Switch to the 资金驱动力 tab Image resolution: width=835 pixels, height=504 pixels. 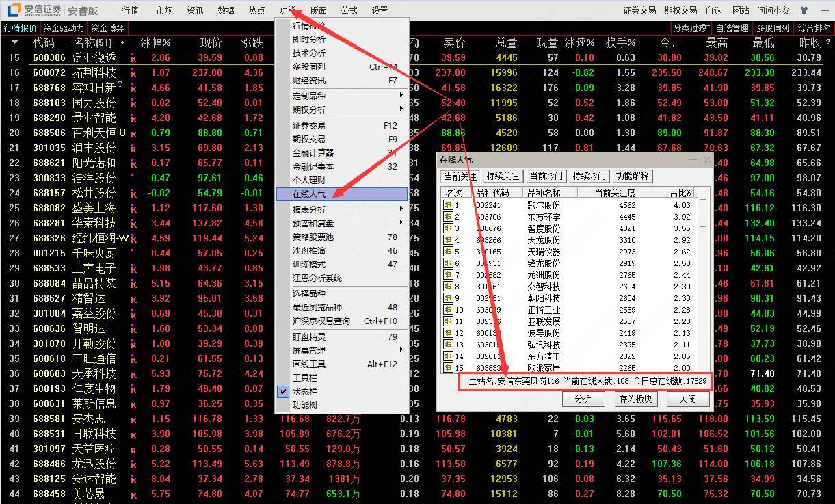64,28
